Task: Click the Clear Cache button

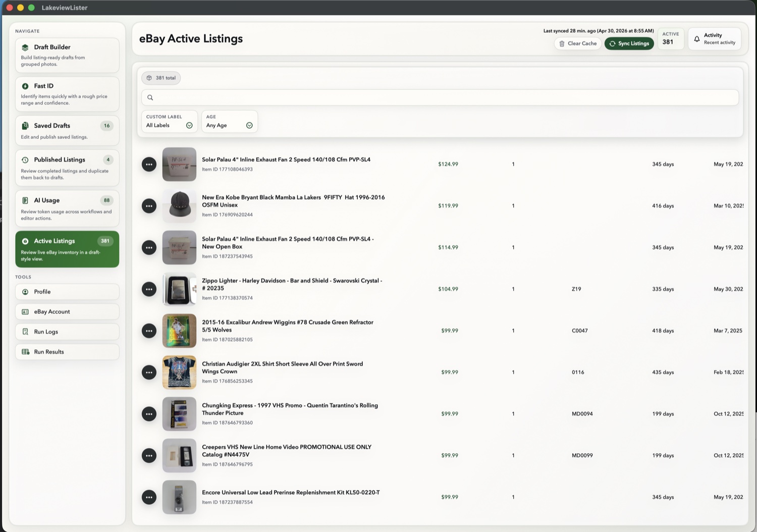Action: 577,44
